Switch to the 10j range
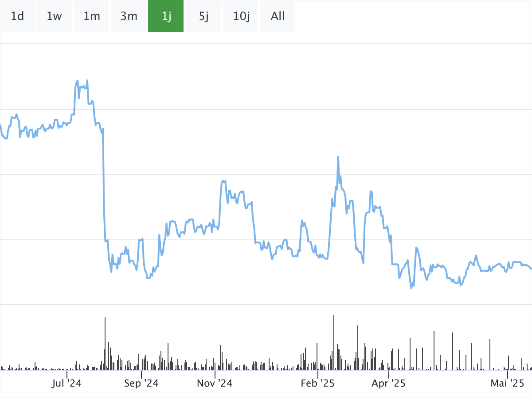532x399 pixels. click(241, 16)
